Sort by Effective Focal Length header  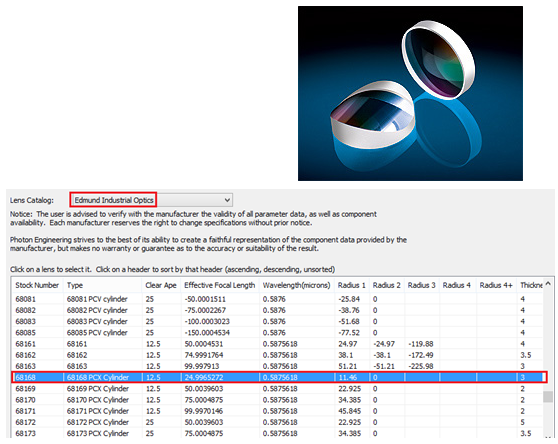(220, 285)
